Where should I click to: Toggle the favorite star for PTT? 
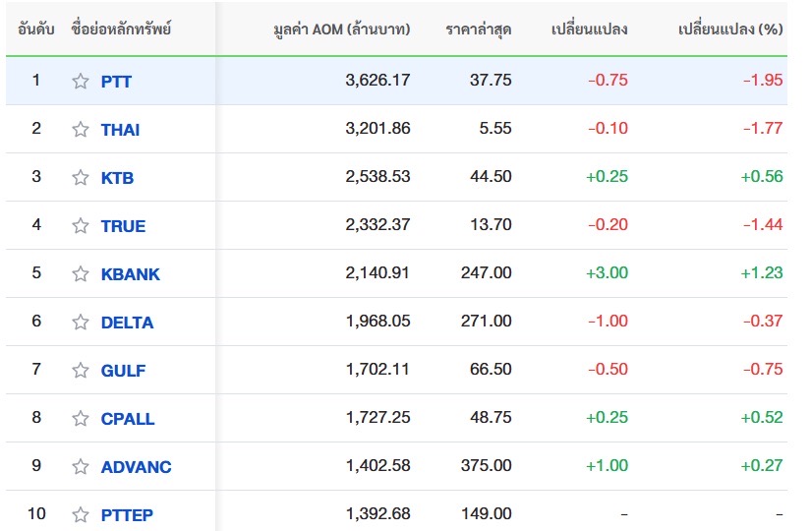[81, 81]
